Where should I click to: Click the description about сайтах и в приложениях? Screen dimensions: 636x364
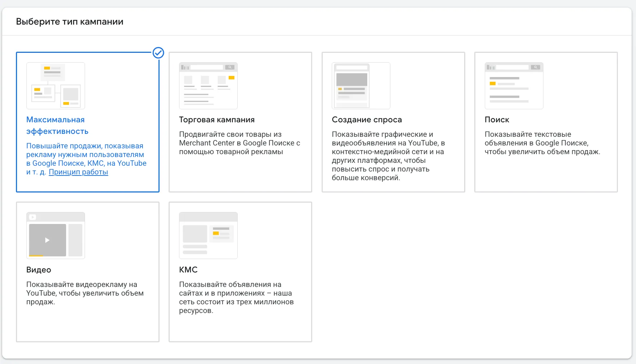click(236, 297)
